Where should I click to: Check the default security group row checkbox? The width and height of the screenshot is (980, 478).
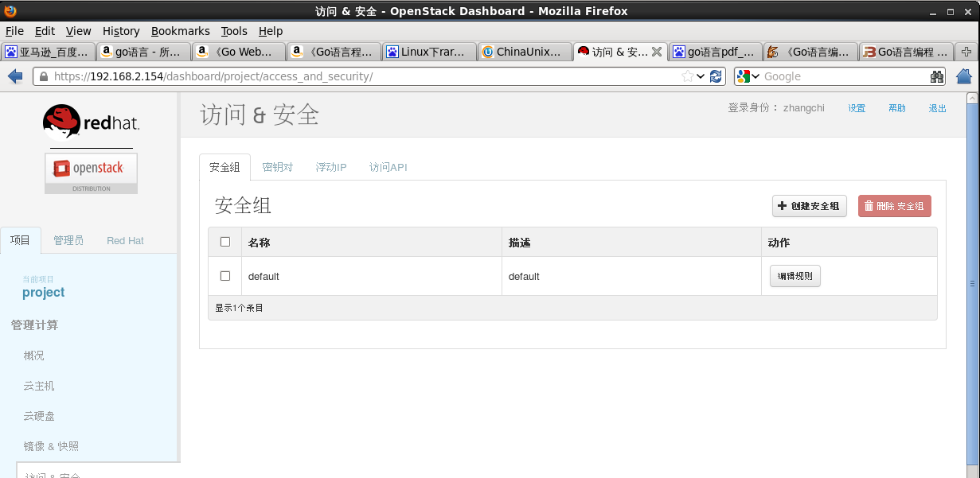pyautogui.click(x=225, y=276)
